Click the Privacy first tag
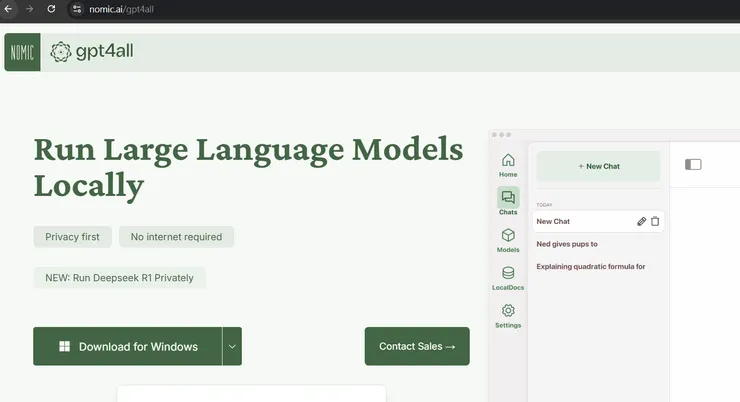Image resolution: width=740 pixels, height=402 pixels. click(x=72, y=237)
